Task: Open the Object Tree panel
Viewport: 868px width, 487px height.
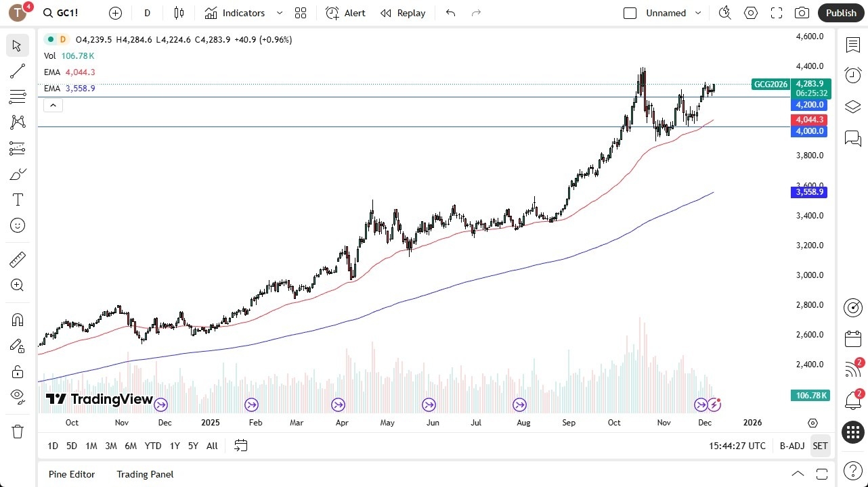Action: (852, 106)
